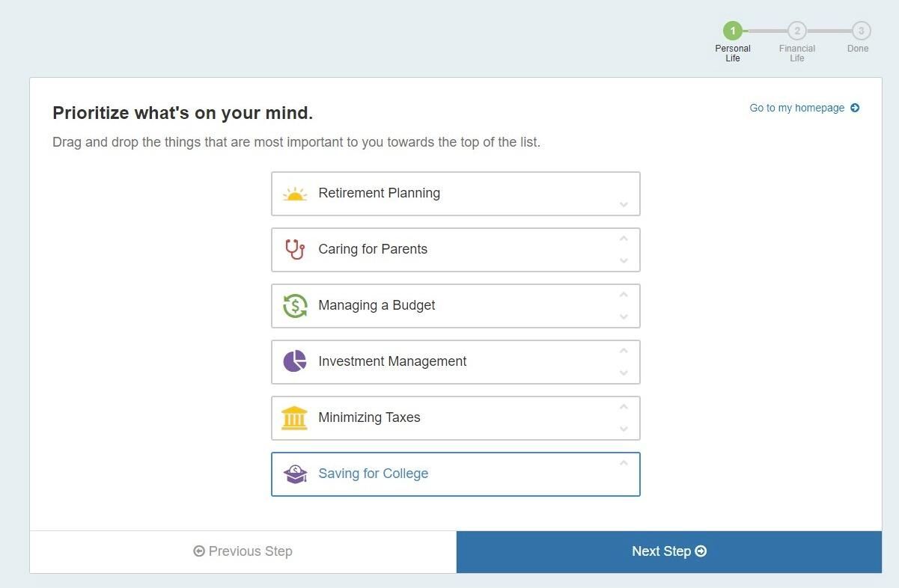Jump to step 2 Financial Life
This screenshot has width=899, height=588.
click(x=797, y=31)
